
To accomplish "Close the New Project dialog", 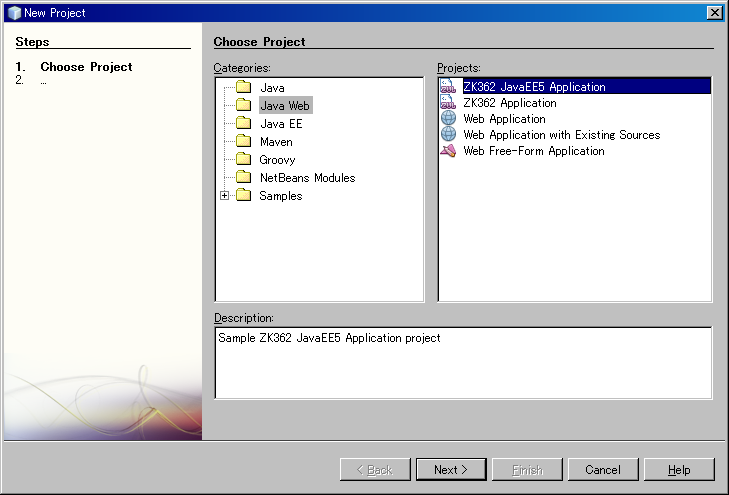I will click(x=714, y=13).
